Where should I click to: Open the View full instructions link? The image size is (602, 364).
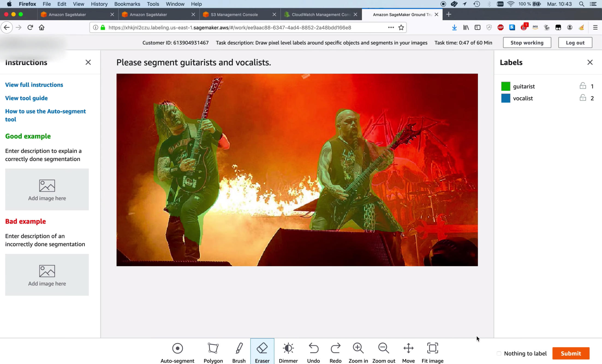pos(34,85)
